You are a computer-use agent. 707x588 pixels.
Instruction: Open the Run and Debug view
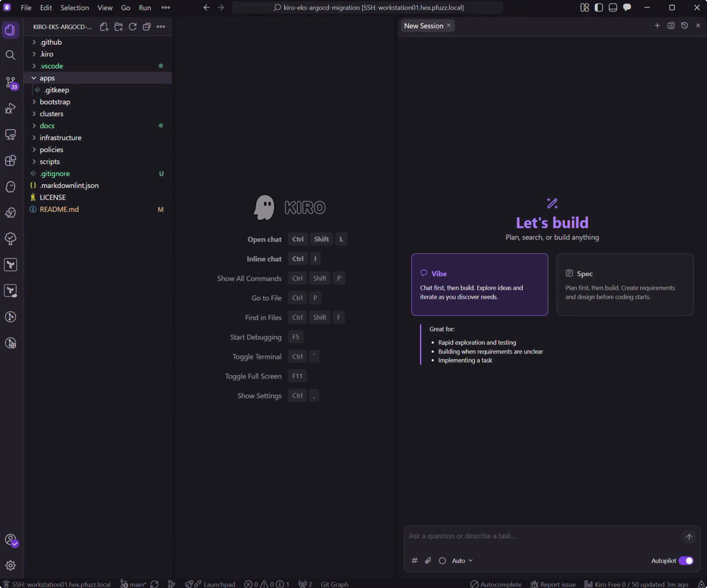[x=10, y=109]
